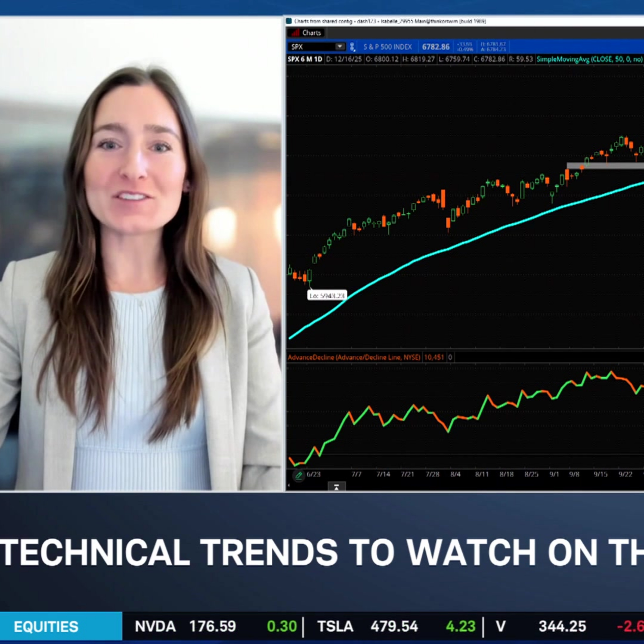
Task: Click the red Charts panel icon
Action: (x=295, y=33)
